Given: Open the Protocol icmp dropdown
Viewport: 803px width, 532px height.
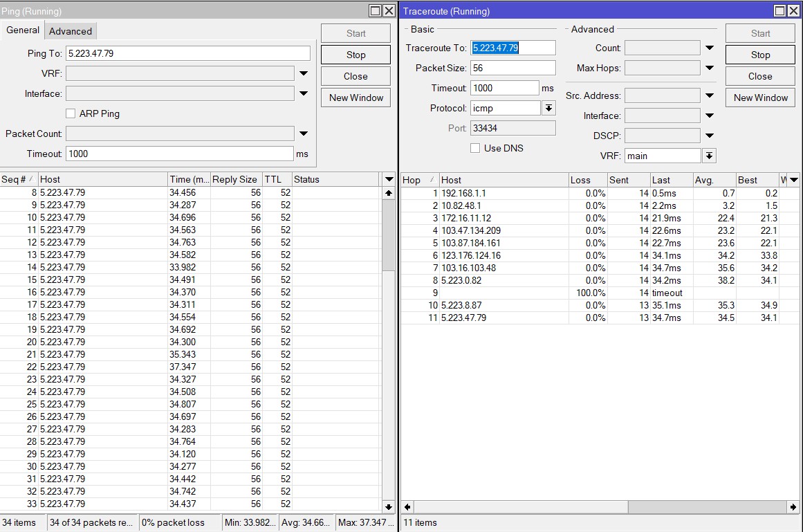Looking at the screenshot, I should pos(548,108).
